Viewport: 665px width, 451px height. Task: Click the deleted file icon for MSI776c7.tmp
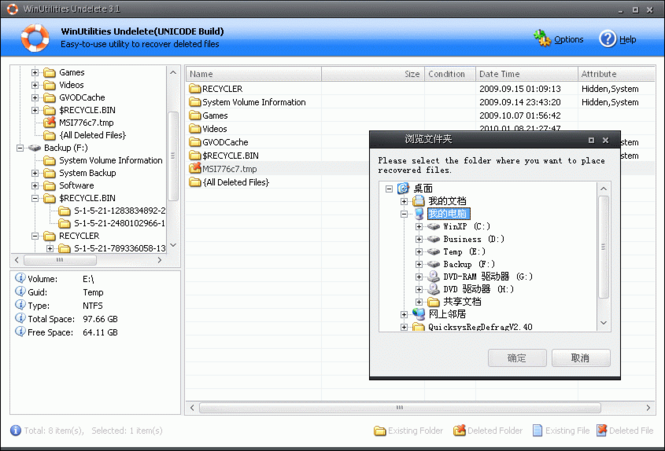(x=195, y=168)
